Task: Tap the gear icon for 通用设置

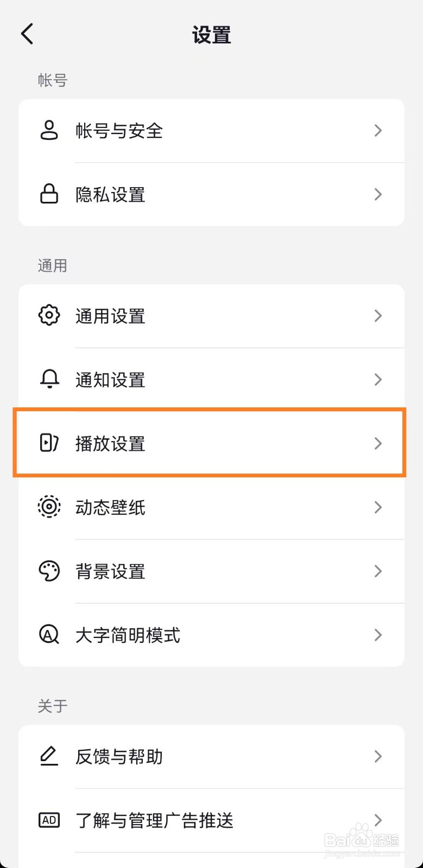Action: (49, 316)
